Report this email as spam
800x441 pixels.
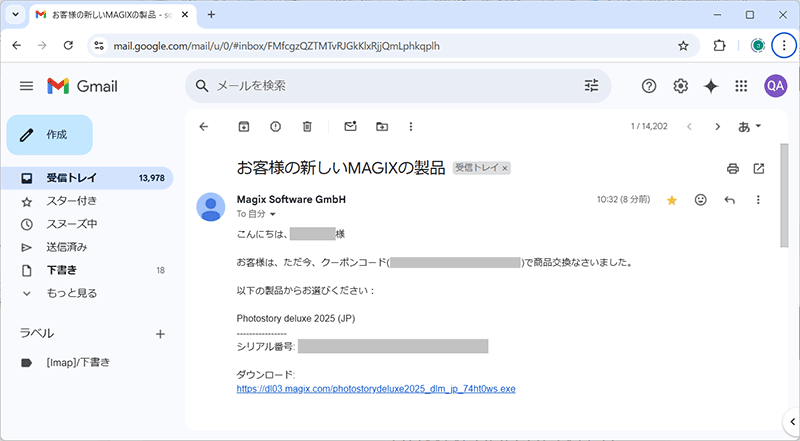coord(276,127)
